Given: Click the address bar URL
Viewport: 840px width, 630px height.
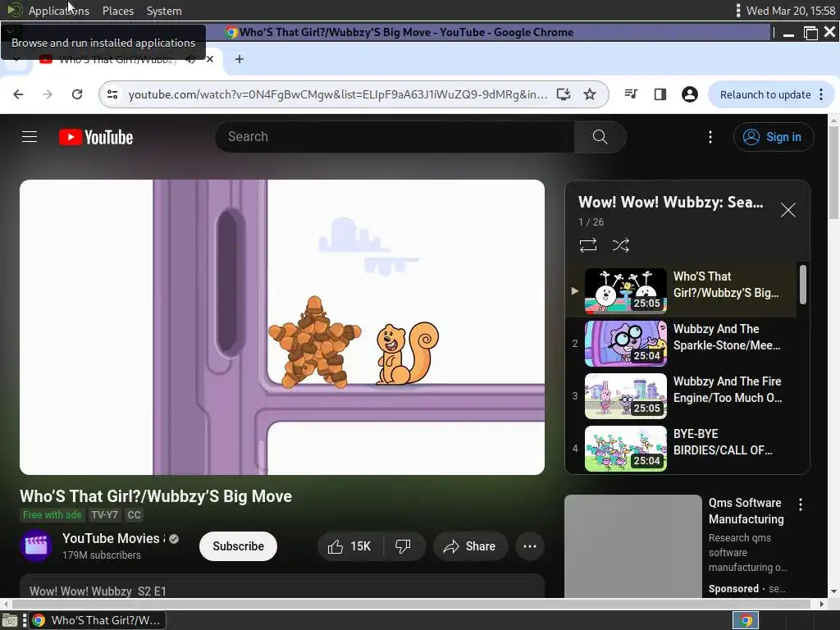Looking at the screenshot, I should 337,94.
